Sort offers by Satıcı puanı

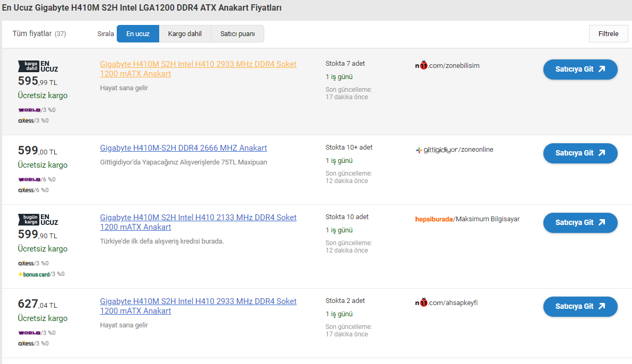click(237, 34)
